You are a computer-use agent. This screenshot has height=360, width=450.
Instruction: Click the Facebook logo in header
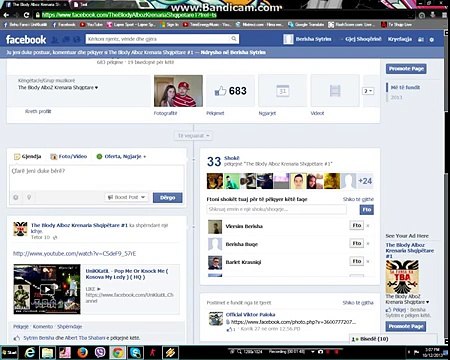pyautogui.click(x=26, y=40)
